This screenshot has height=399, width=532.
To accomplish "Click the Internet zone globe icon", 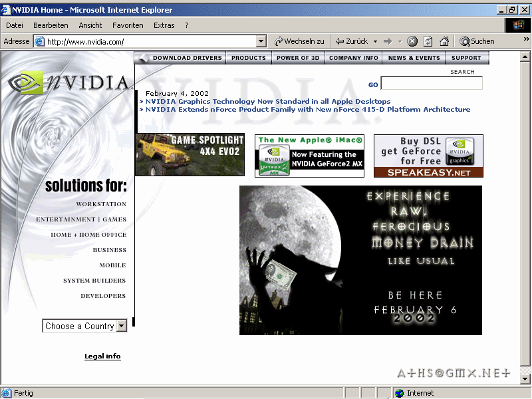I will pos(400,393).
